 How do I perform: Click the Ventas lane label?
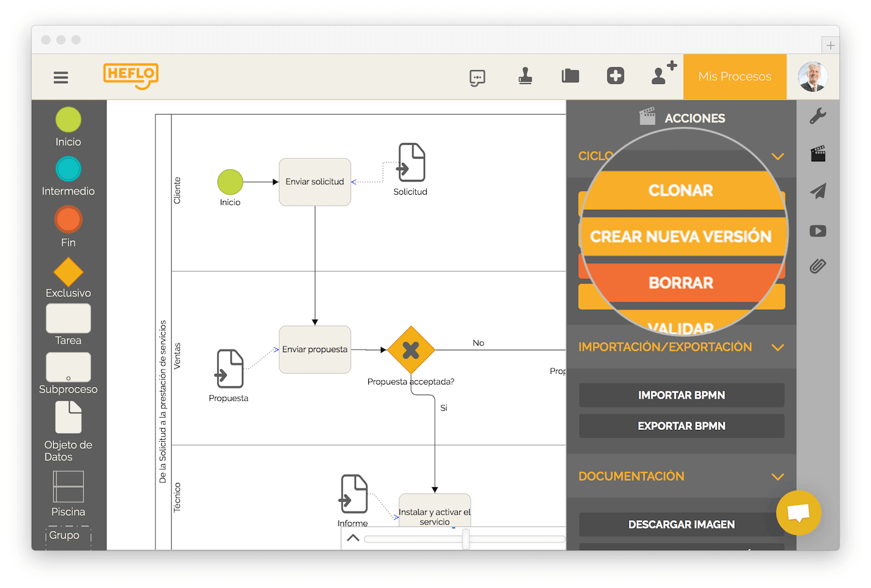click(177, 356)
